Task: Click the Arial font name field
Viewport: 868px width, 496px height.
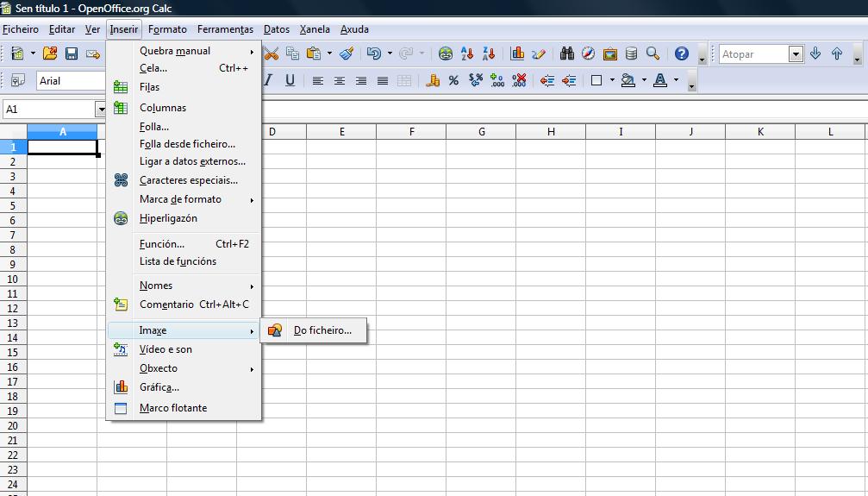Action: [69, 81]
